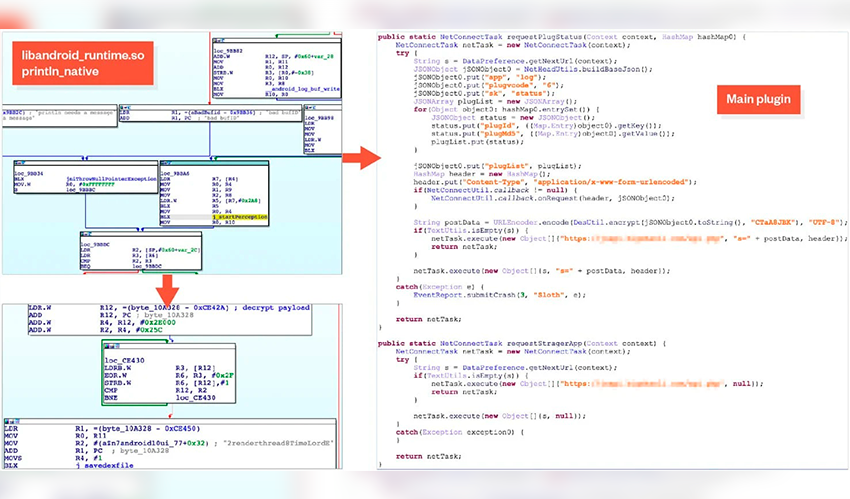
Task: Click the red downward arrow below the graph
Action: point(168,291)
